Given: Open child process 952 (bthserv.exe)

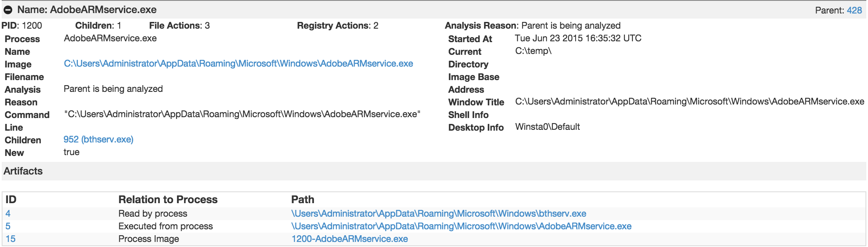Looking at the screenshot, I should 98,140.
